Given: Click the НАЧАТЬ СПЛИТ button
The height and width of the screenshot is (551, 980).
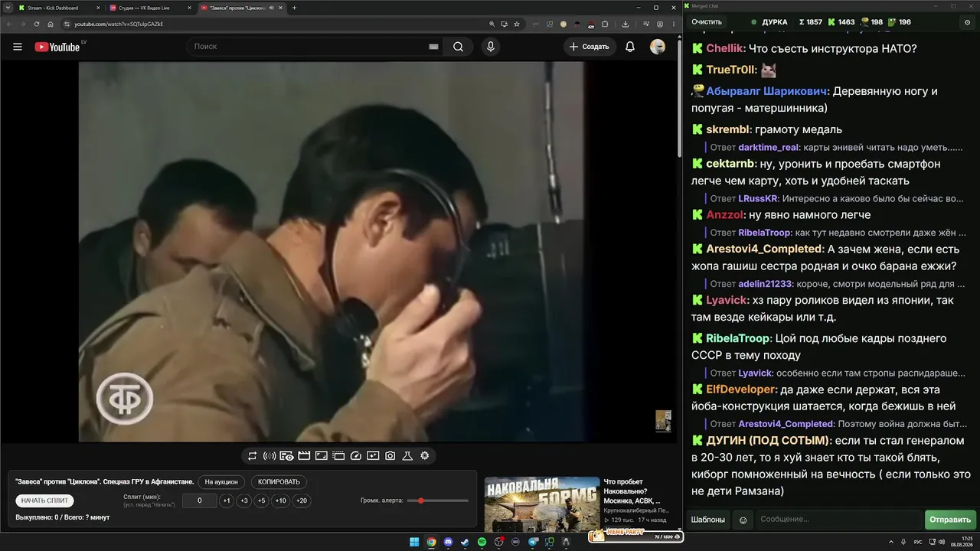Looking at the screenshot, I should click(x=44, y=500).
